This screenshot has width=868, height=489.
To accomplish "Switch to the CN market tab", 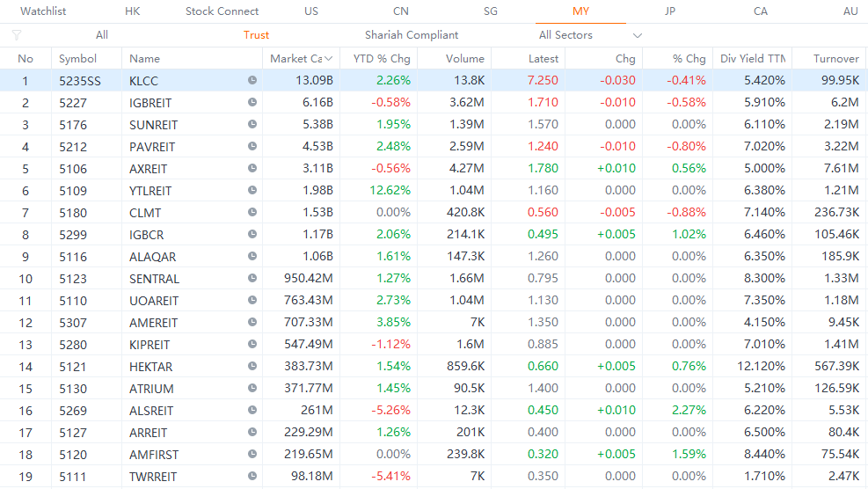I will [x=401, y=11].
